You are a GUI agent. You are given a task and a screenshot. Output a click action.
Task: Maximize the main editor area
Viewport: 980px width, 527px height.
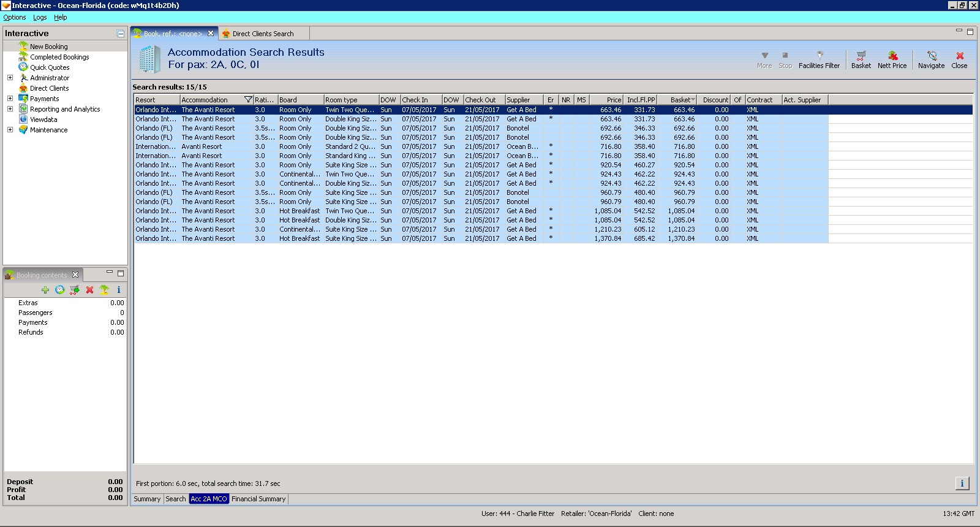click(x=970, y=31)
